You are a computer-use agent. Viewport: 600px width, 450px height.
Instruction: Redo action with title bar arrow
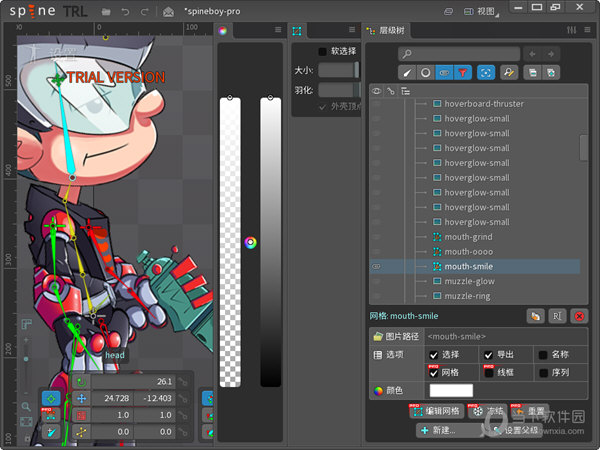point(144,12)
